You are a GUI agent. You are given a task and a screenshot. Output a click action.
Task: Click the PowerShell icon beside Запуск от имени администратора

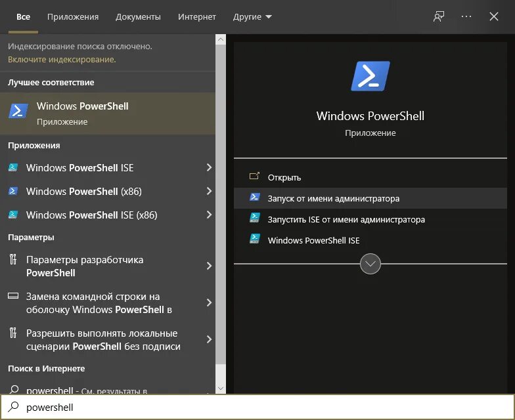coord(255,197)
